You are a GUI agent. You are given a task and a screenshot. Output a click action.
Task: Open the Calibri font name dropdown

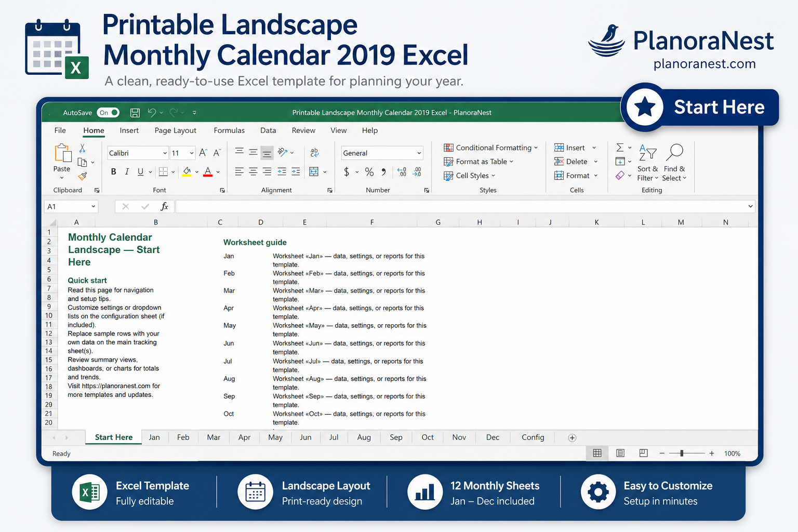click(165, 153)
